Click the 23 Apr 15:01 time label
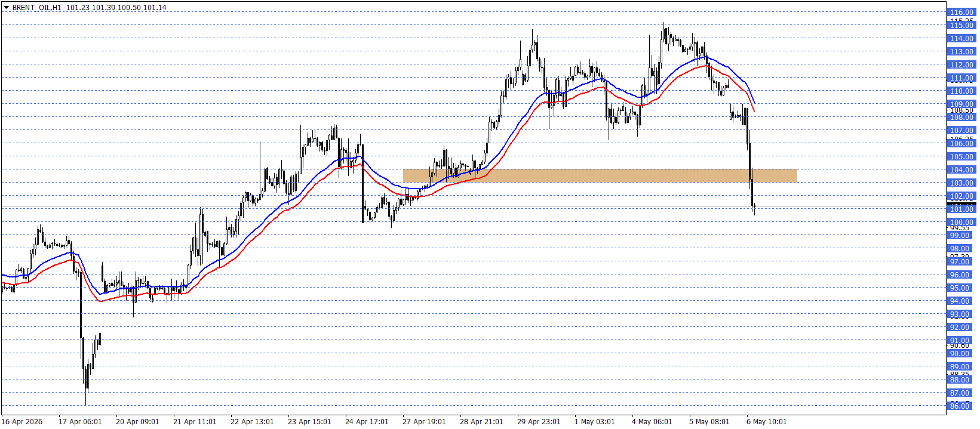This screenshot has width=980, height=429. 309,421
